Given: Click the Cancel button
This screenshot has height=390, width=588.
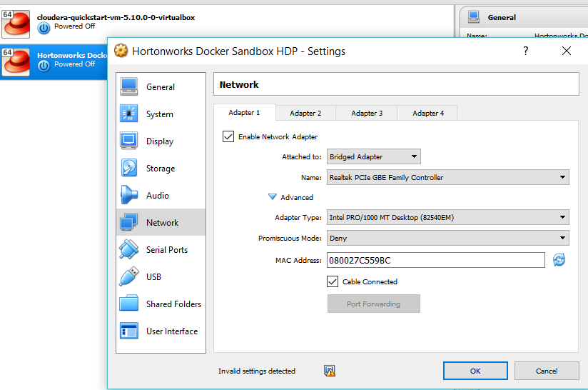Looking at the screenshot, I should pyautogui.click(x=547, y=371).
